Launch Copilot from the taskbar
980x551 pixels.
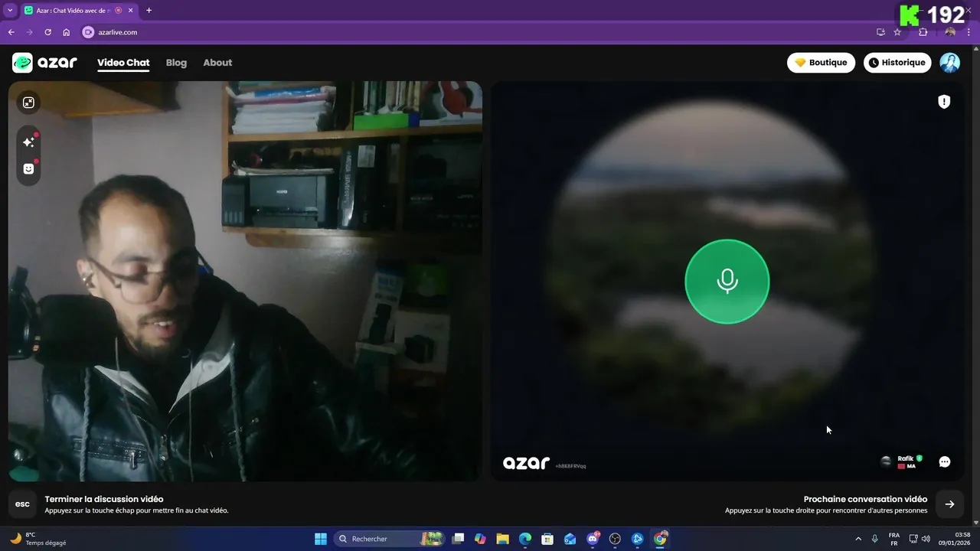[480, 539]
